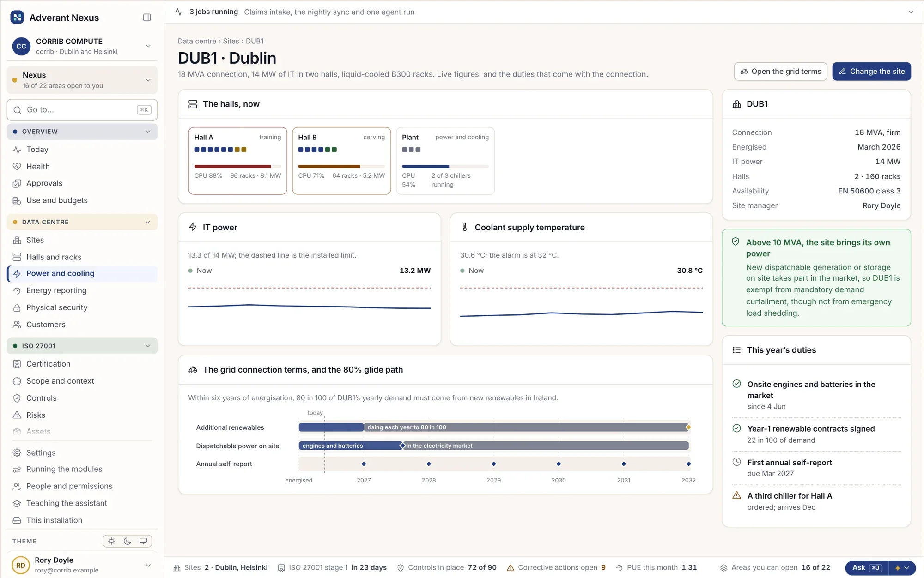Click the 2027 Annual self-report diamond marker
The image size is (924, 578).
click(364, 464)
